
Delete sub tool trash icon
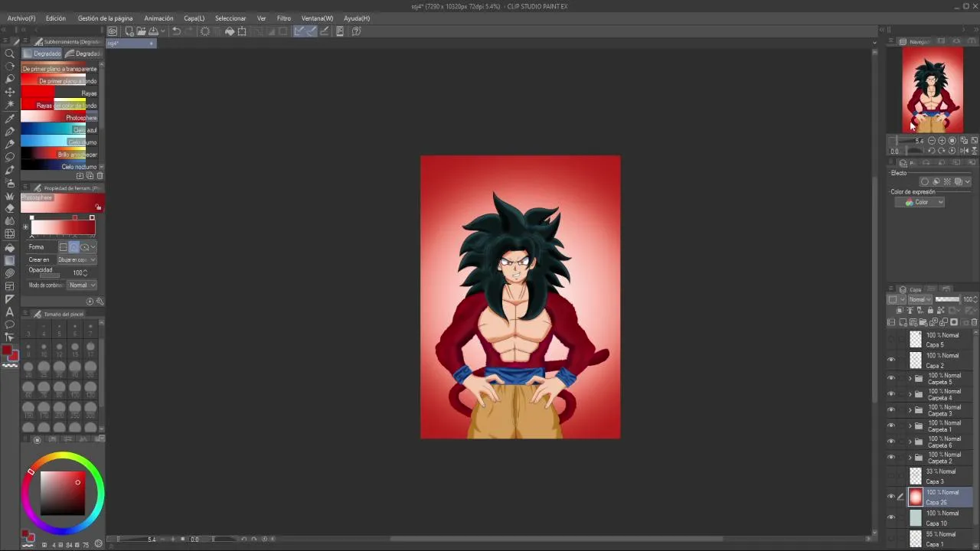100,176
